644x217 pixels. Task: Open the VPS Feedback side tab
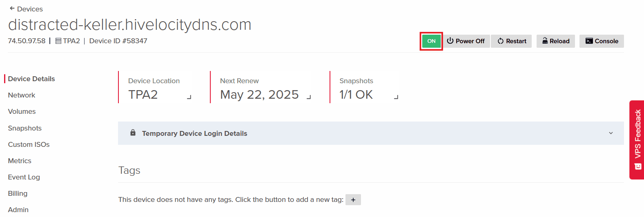click(637, 139)
